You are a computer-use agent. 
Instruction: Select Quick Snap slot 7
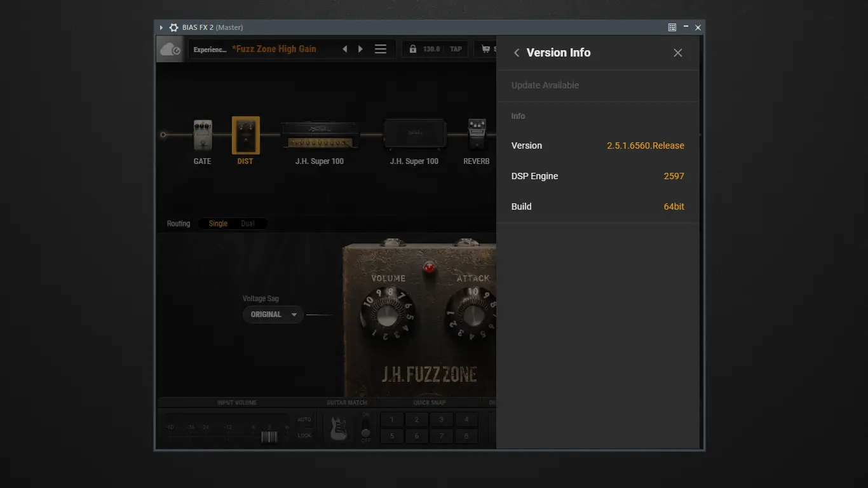click(442, 436)
